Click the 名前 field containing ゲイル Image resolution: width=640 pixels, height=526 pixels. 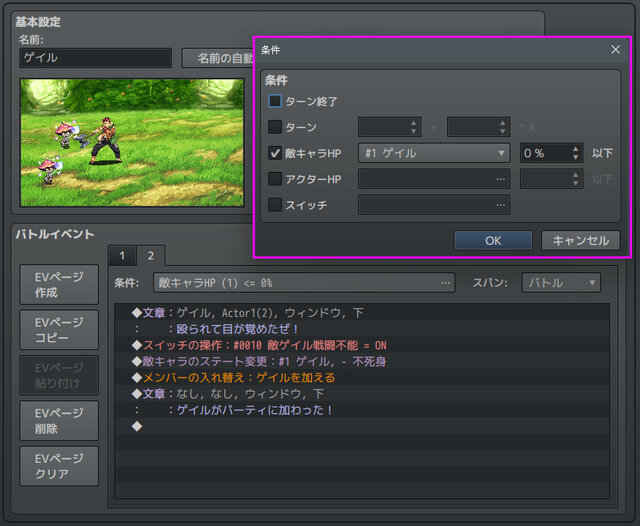[95, 58]
